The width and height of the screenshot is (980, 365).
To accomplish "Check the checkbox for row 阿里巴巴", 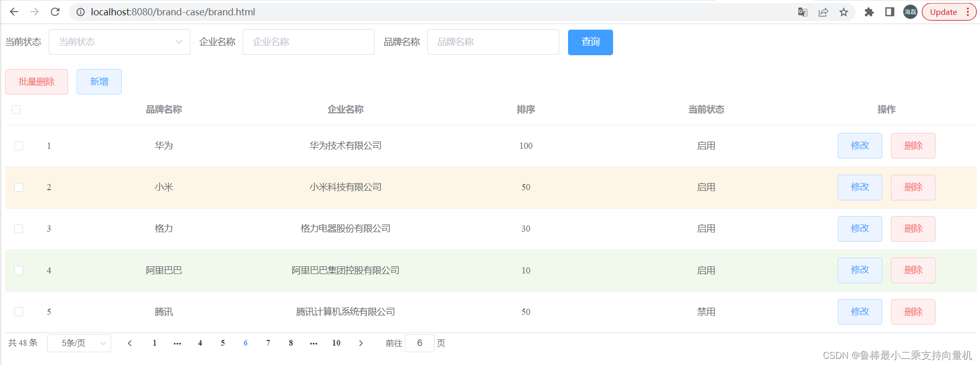I will click(x=18, y=270).
